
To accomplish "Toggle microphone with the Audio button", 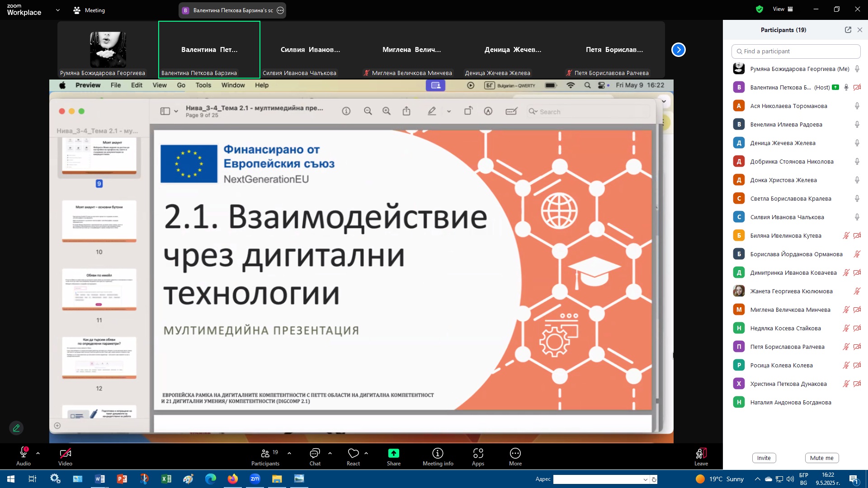I will (24, 456).
